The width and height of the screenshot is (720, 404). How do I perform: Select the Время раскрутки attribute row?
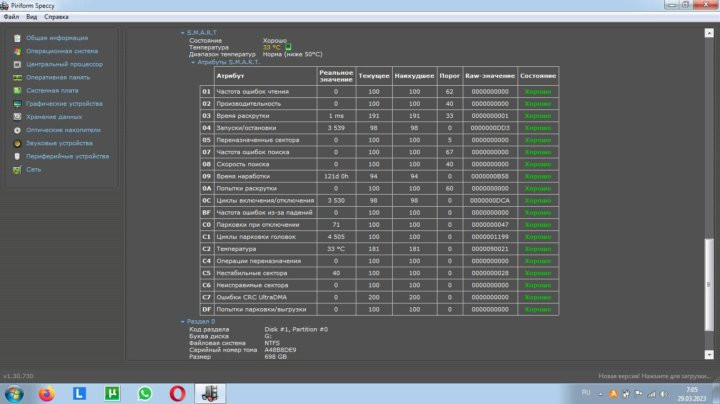tap(379, 116)
